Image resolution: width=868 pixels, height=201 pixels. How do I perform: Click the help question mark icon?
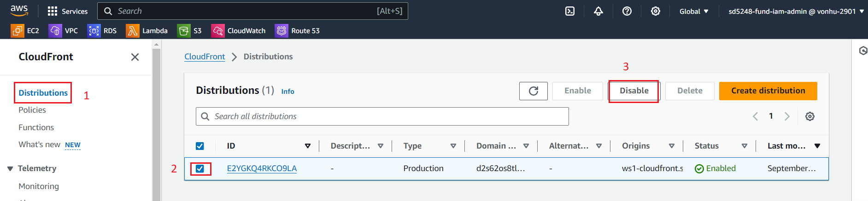click(x=627, y=11)
